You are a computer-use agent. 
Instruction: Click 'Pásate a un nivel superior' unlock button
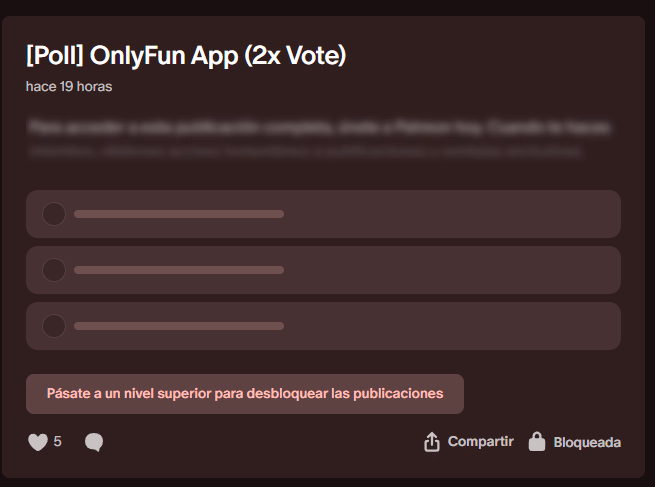click(245, 394)
